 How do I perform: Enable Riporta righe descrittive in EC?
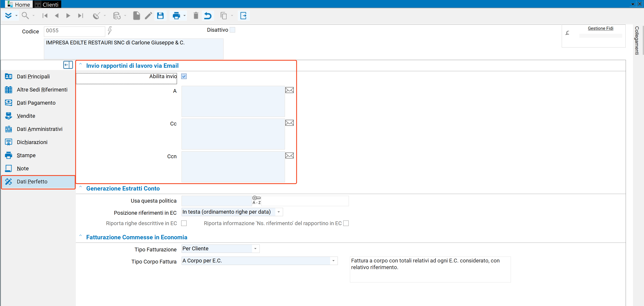pos(184,223)
